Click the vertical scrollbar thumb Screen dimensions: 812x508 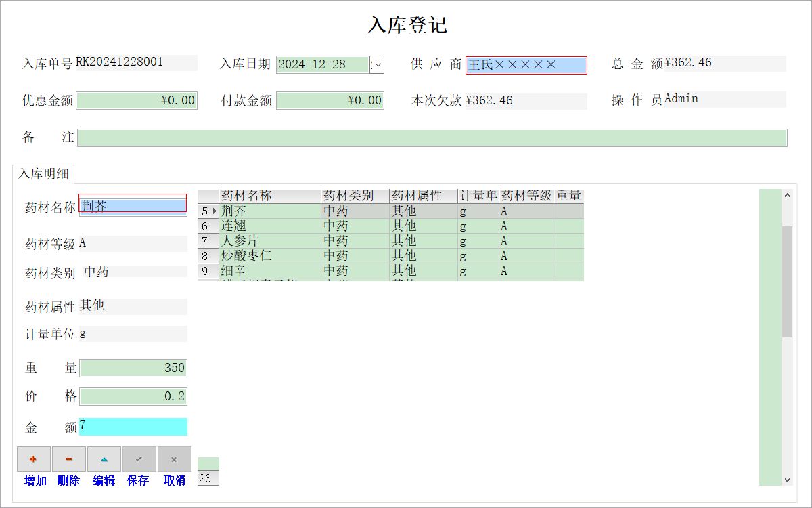(x=787, y=282)
